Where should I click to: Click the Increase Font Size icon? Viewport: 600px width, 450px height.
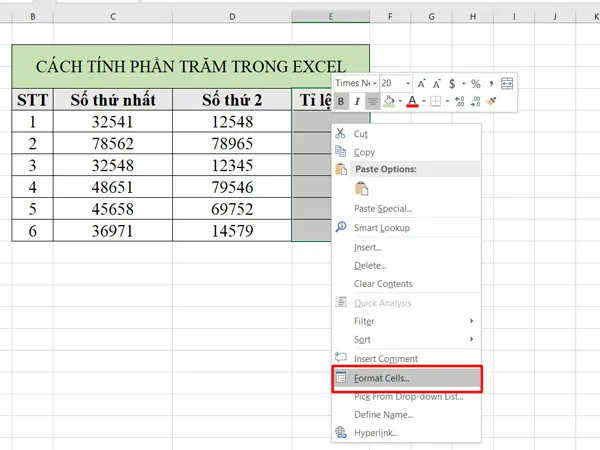[x=422, y=83]
